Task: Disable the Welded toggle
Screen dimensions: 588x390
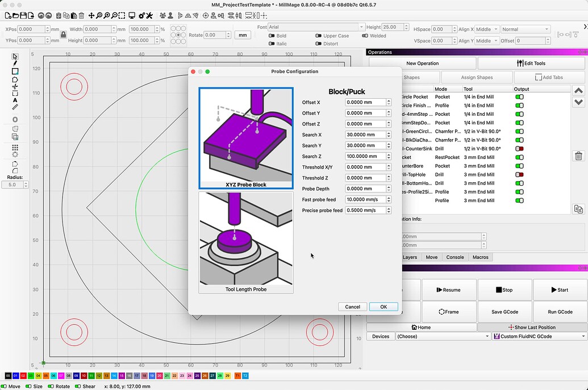Action: click(365, 36)
